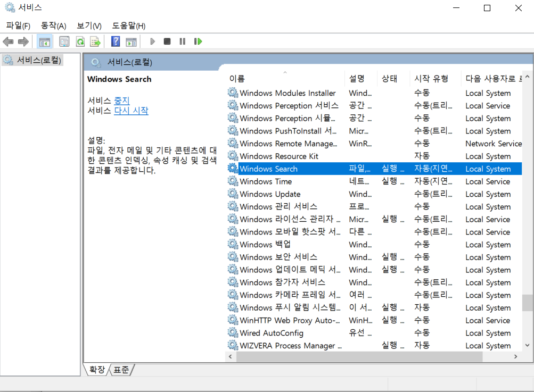Sort by the 이름 column header
Image resolution: width=534 pixels, height=392 pixels.
click(285, 79)
